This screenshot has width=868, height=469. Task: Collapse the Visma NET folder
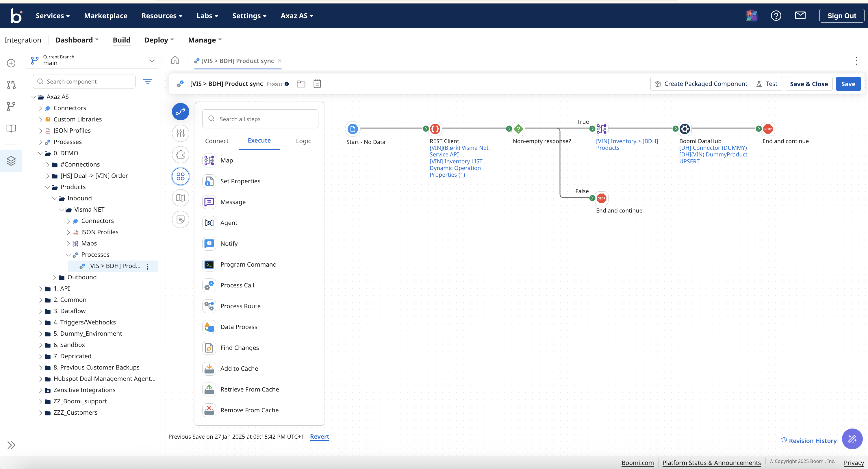pyautogui.click(x=62, y=209)
